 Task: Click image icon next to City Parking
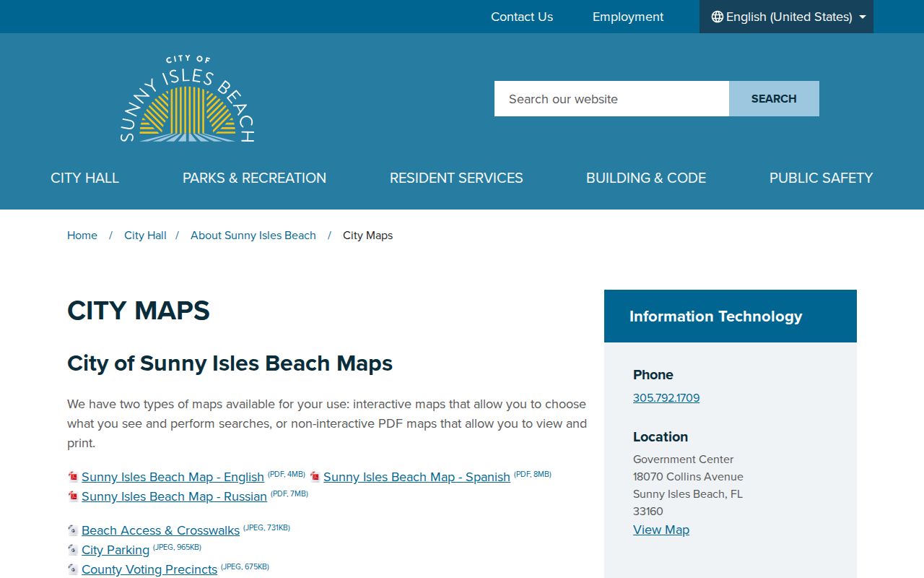click(x=73, y=550)
